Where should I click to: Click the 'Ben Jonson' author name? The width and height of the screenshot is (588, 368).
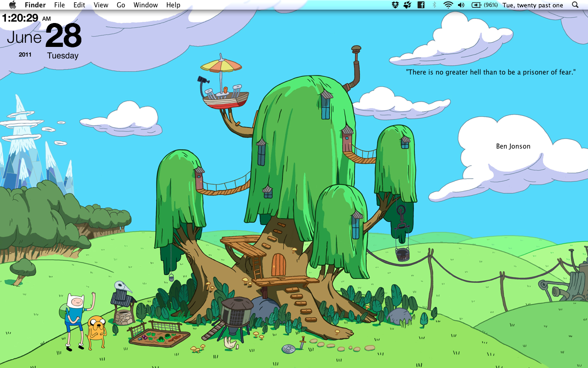pyautogui.click(x=513, y=146)
